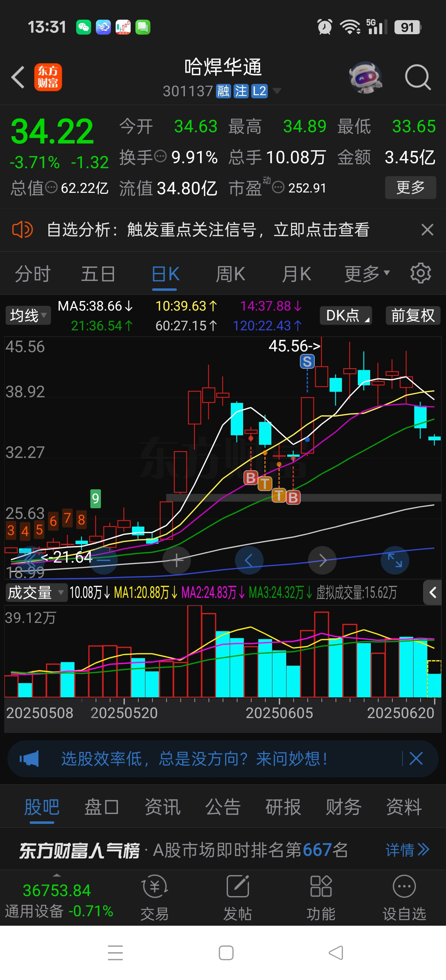This screenshot has width=446, height=980.
Task: Select the 日K chart tab
Action: click(165, 274)
